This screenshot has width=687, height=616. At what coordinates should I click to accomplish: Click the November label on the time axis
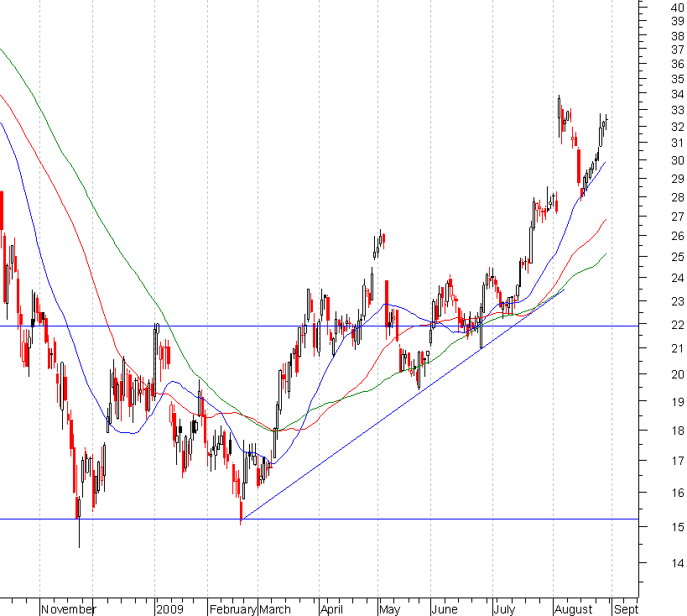point(68,609)
